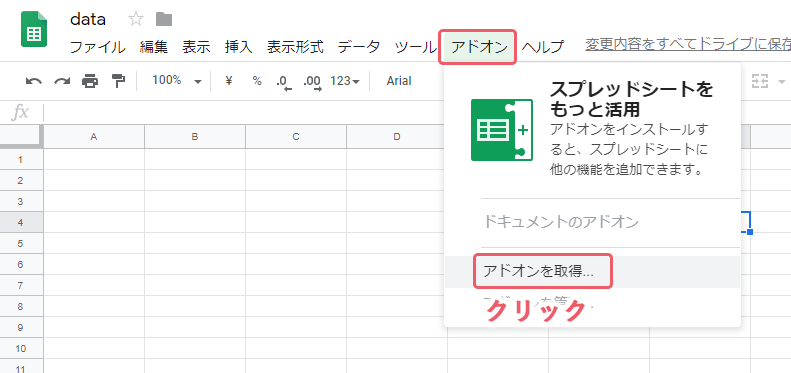Click the print icon
This screenshot has width=791, height=373.
coord(90,81)
